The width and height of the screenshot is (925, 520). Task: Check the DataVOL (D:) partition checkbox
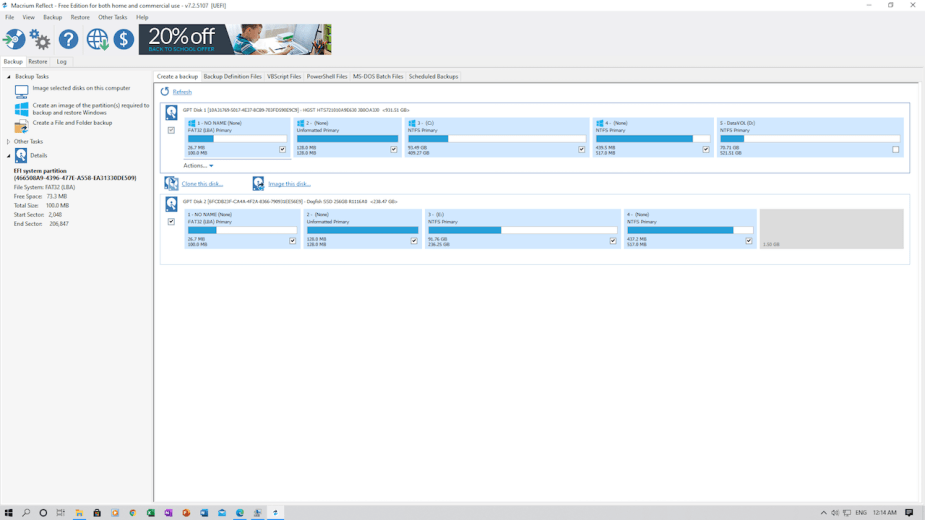pyautogui.click(x=895, y=150)
